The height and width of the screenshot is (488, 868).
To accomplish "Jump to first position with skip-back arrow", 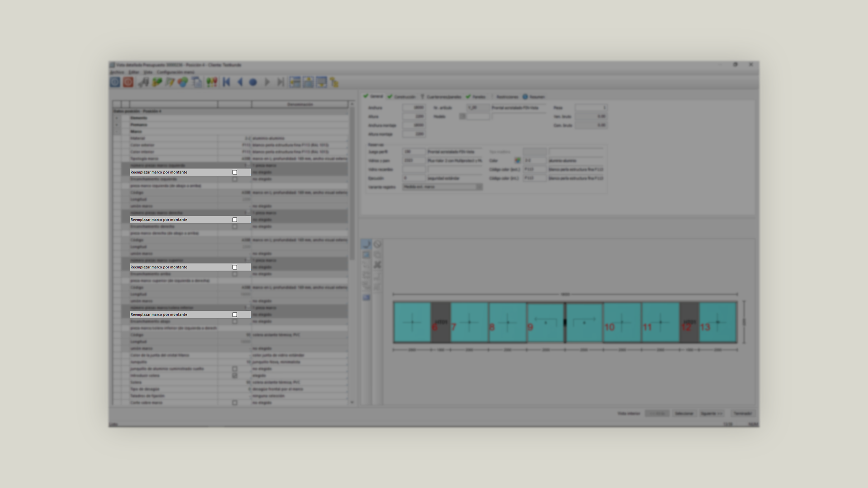I will [227, 82].
